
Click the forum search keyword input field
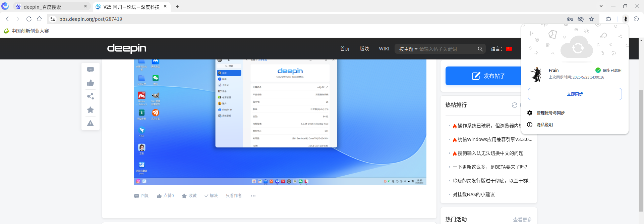pos(447,49)
